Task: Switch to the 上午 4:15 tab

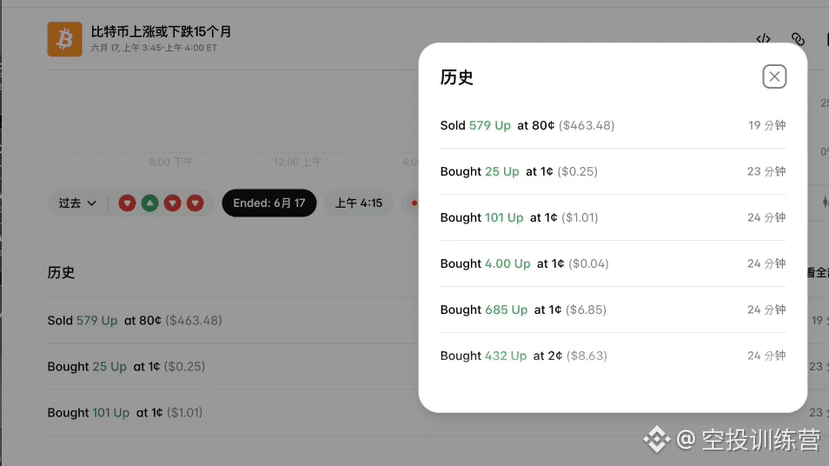Action: click(x=358, y=203)
